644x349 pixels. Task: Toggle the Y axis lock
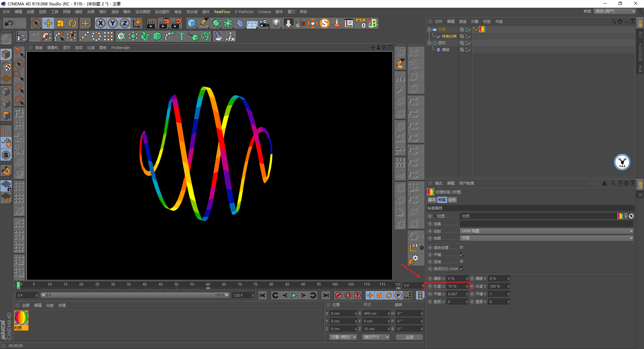113,23
